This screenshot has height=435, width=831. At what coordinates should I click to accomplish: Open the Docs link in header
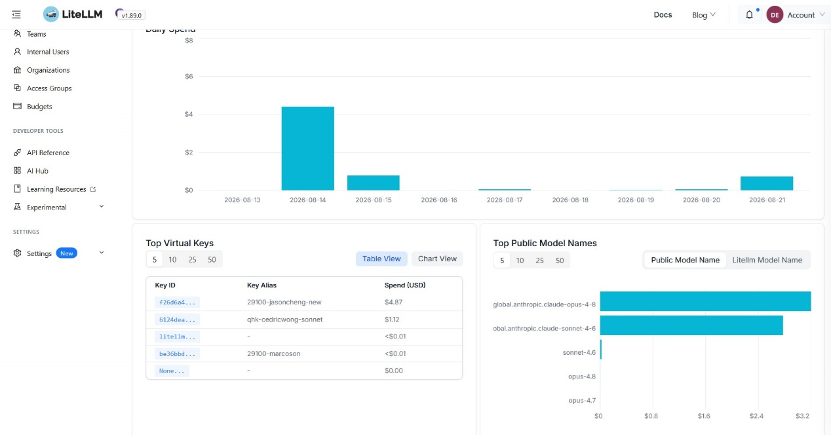(x=662, y=15)
